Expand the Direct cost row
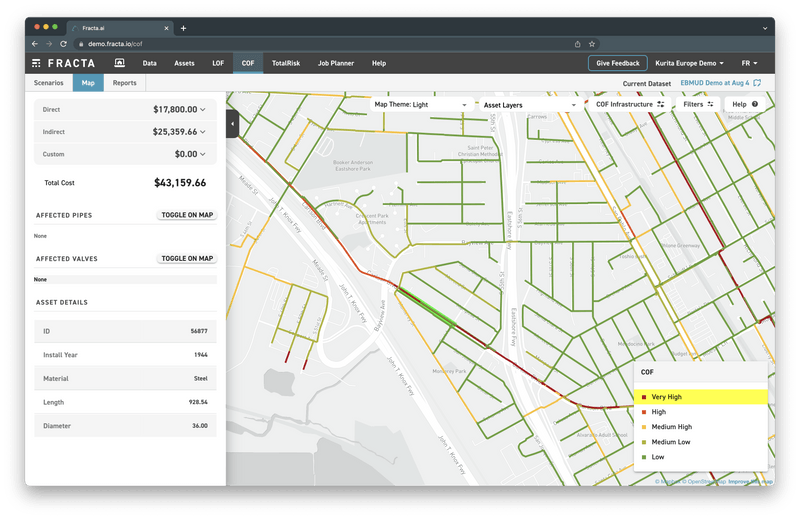 click(203, 109)
